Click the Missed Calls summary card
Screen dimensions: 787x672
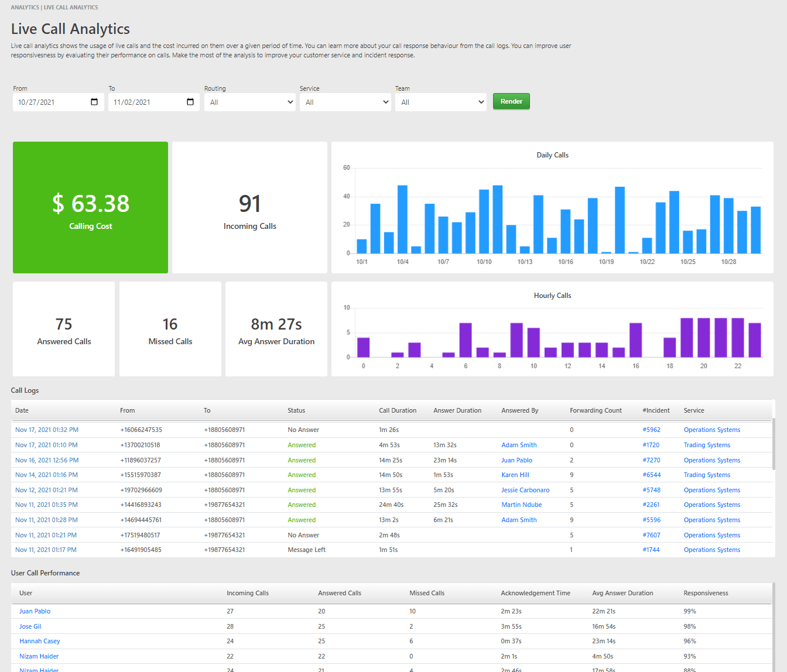170,329
